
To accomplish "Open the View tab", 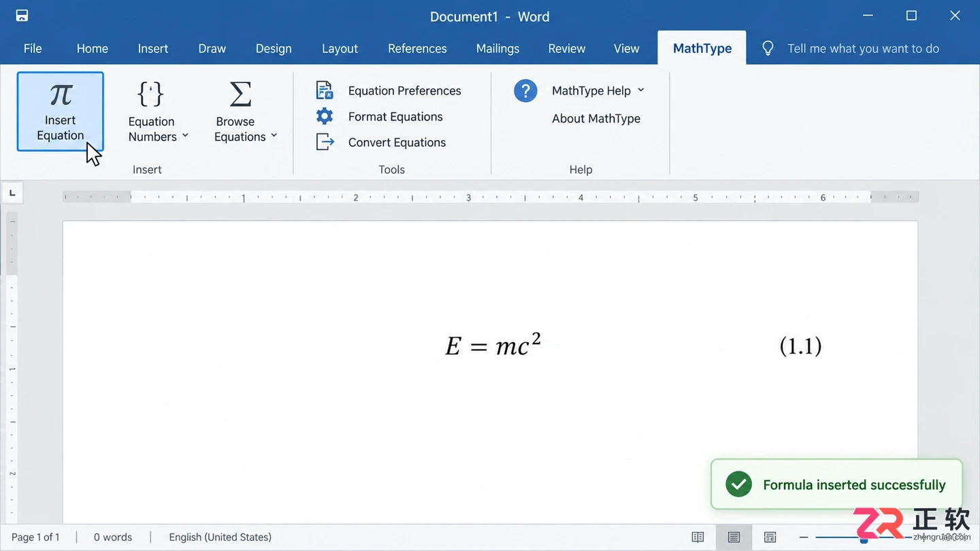I will coord(626,48).
